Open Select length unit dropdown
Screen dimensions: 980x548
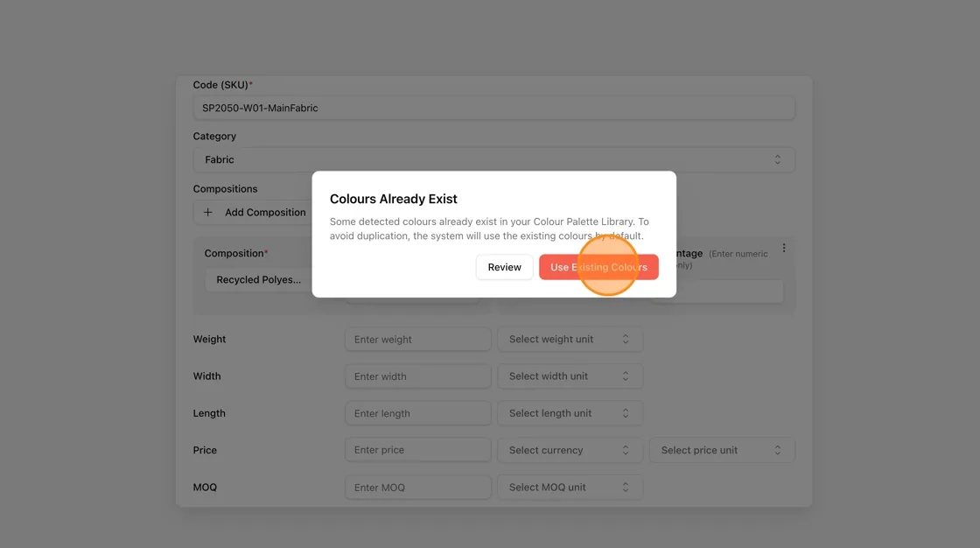pyautogui.click(x=570, y=413)
